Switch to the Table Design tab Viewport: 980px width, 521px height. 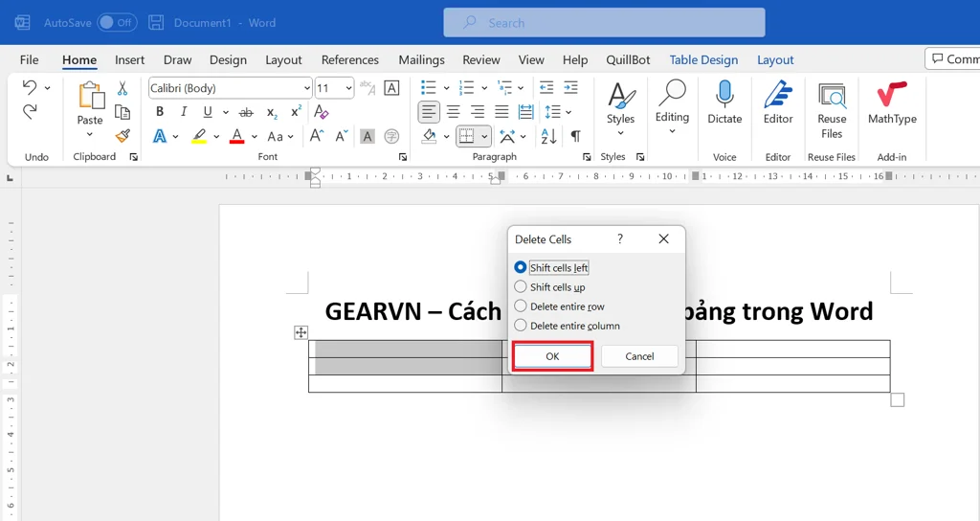pos(703,60)
